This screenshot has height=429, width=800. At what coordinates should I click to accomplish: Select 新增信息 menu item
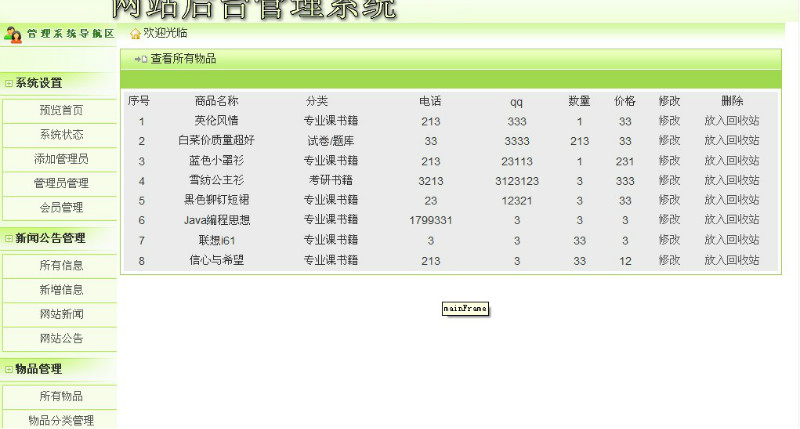pos(61,290)
